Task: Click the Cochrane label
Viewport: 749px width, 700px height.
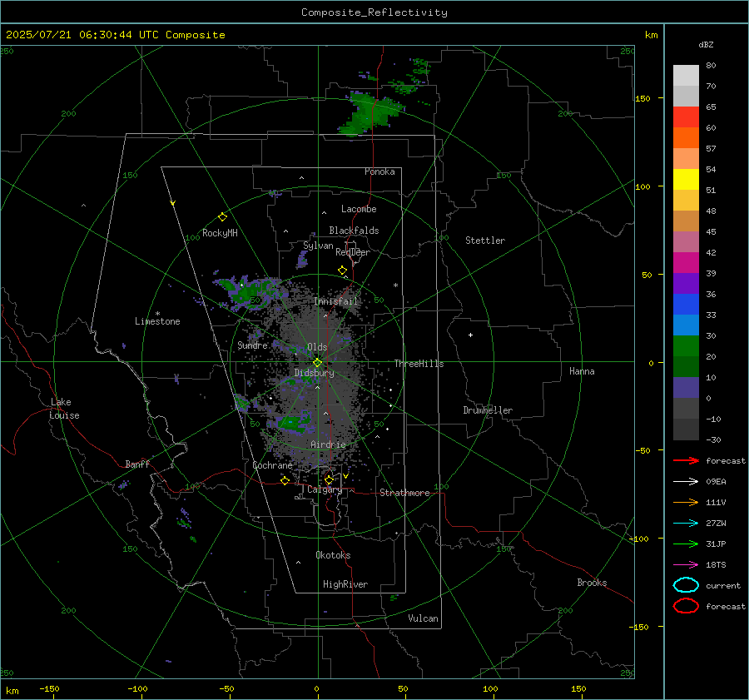Action: [x=272, y=465]
